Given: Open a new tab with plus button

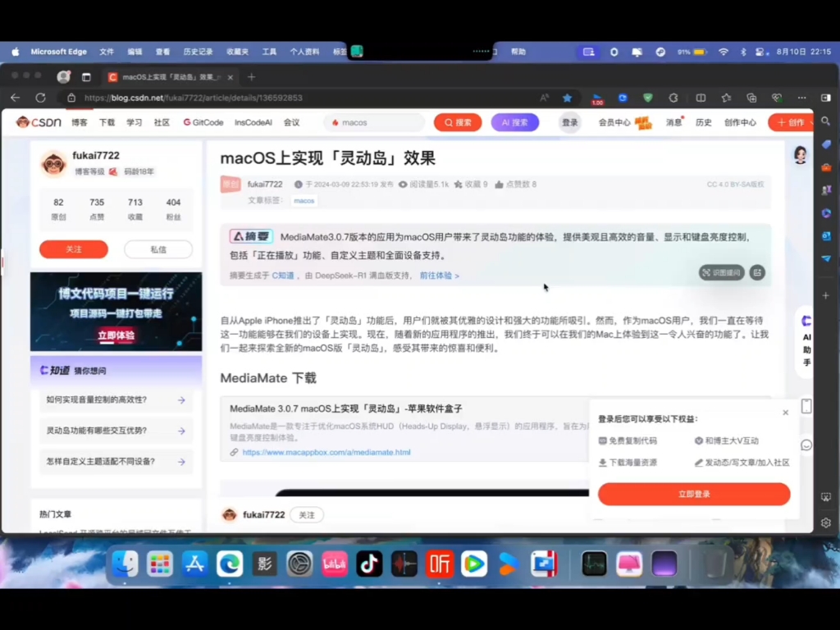Looking at the screenshot, I should tap(251, 77).
